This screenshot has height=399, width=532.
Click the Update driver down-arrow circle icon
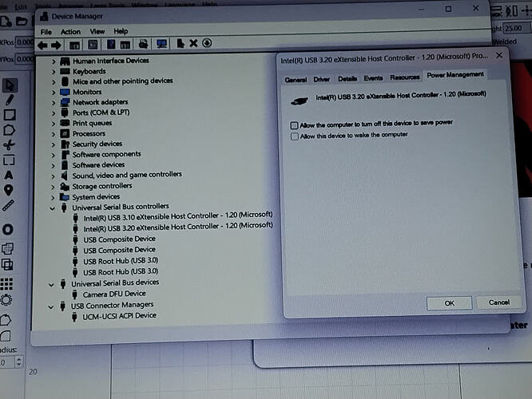[207, 43]
